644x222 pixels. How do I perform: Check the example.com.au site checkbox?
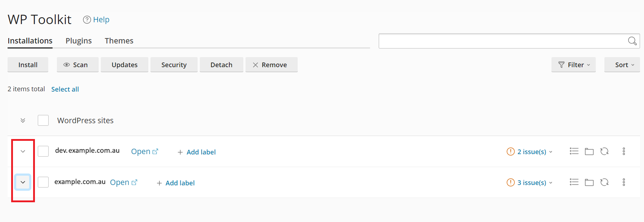pos(43,182)
